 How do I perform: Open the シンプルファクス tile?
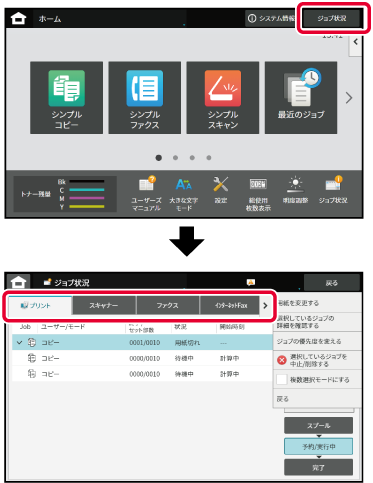pyautogui.click(x=145, y=98)
